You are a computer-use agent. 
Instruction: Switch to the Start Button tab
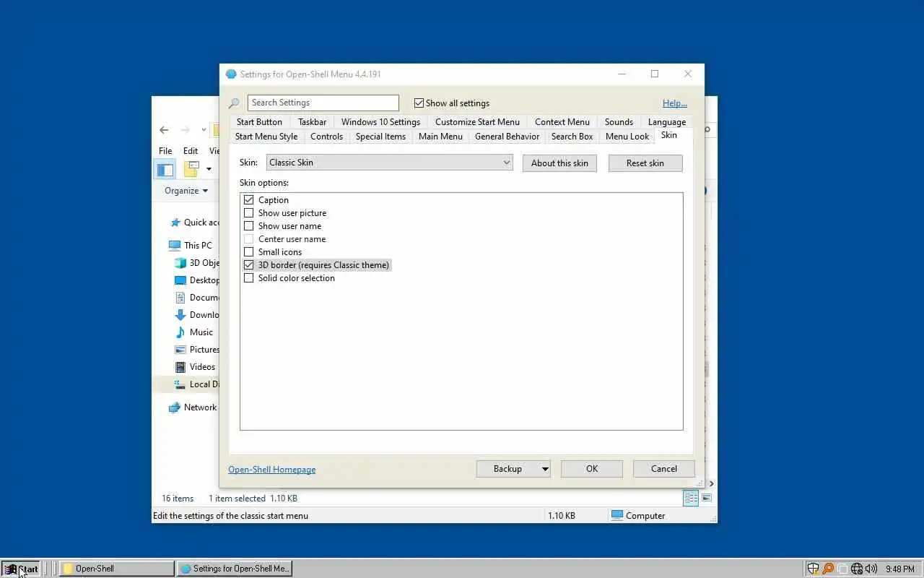click(x=259, y=122)
